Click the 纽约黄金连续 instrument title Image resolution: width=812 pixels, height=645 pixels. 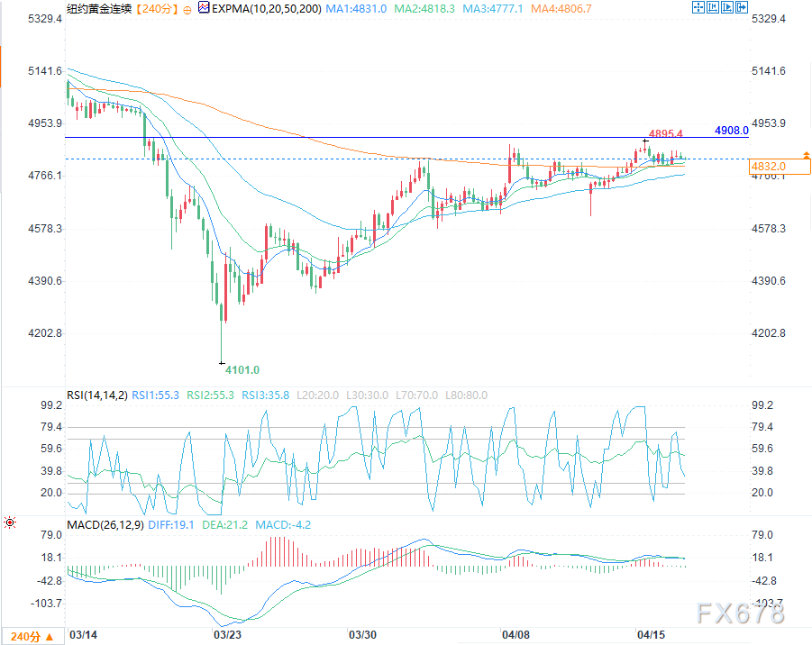pyautogui.click(x=98, y=8)
